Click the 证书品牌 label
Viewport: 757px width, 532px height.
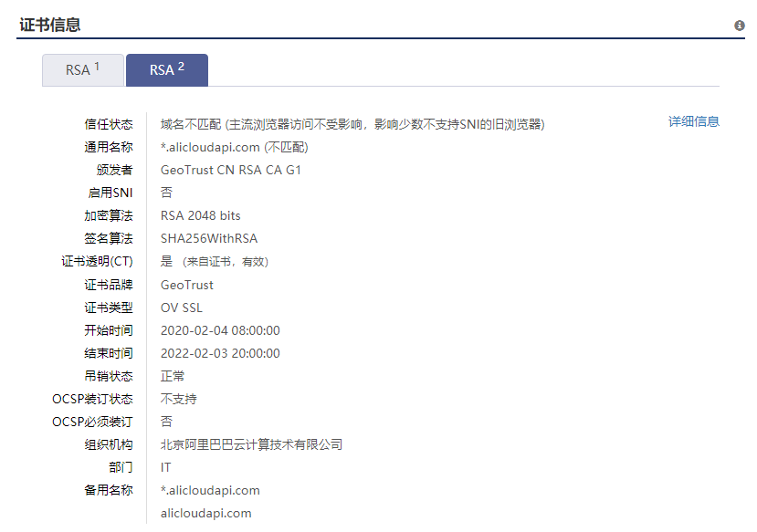pos(109,285)
